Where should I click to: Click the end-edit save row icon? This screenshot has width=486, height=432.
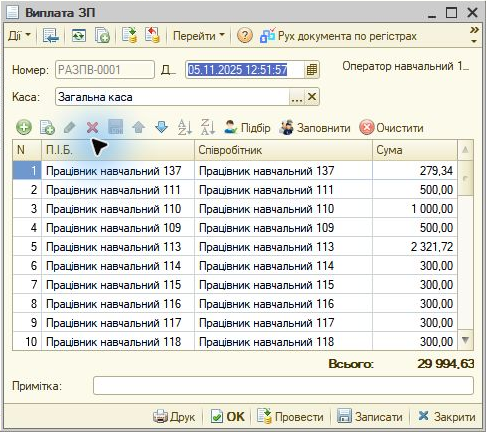[x=116, y=127]
